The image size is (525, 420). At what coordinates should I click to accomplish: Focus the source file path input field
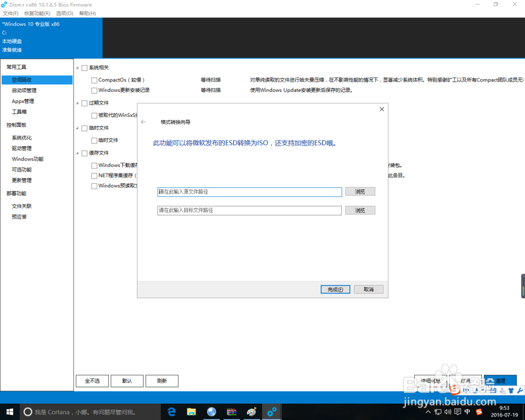tap(249, 192)
